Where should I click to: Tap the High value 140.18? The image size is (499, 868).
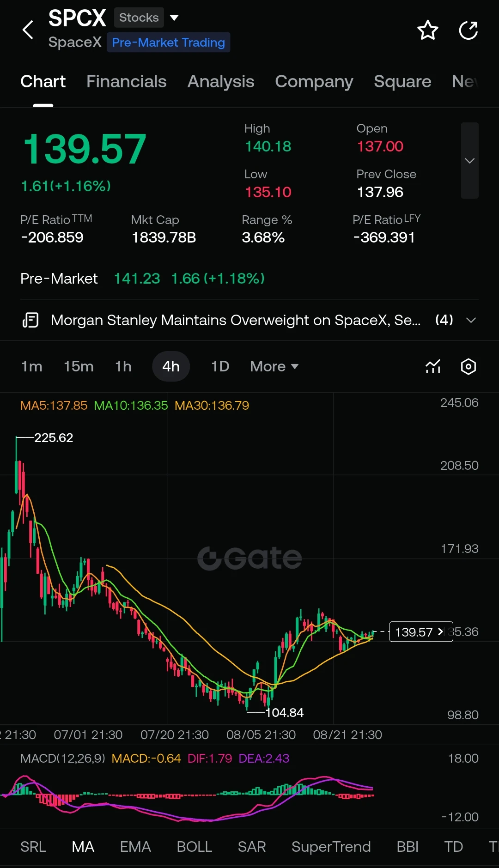(x=268, y=146)
